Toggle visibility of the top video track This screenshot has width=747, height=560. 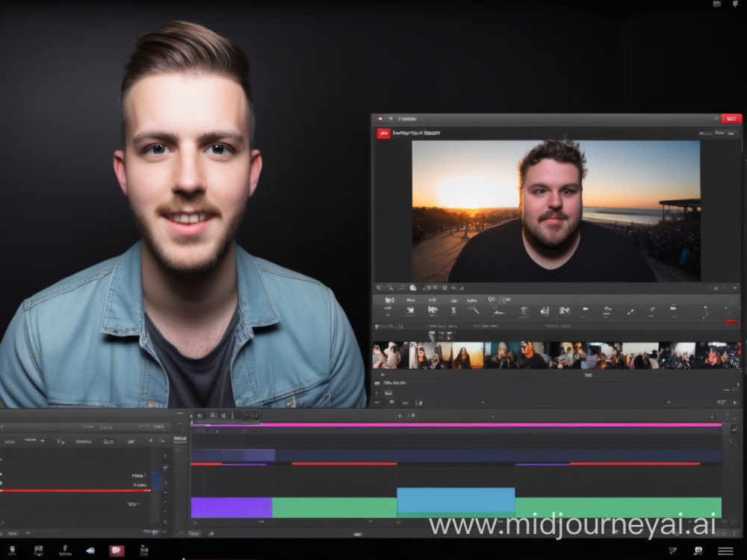point(1,457)
